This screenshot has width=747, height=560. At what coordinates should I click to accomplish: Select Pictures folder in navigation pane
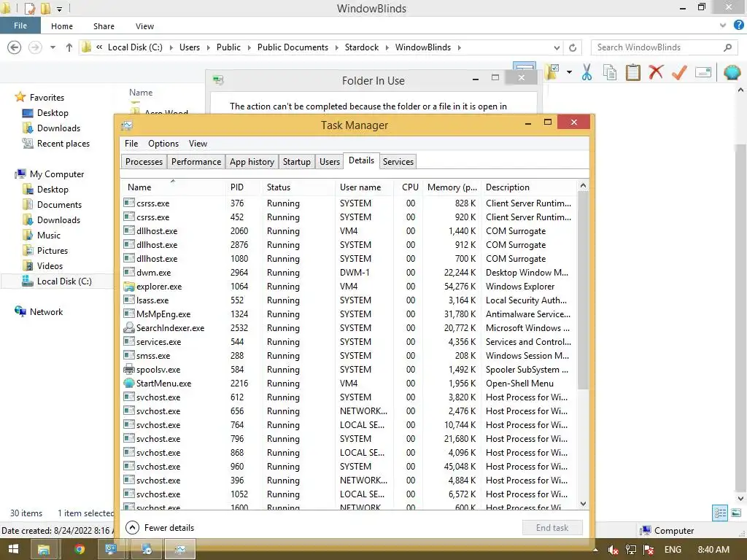click(x=53, y=251)
